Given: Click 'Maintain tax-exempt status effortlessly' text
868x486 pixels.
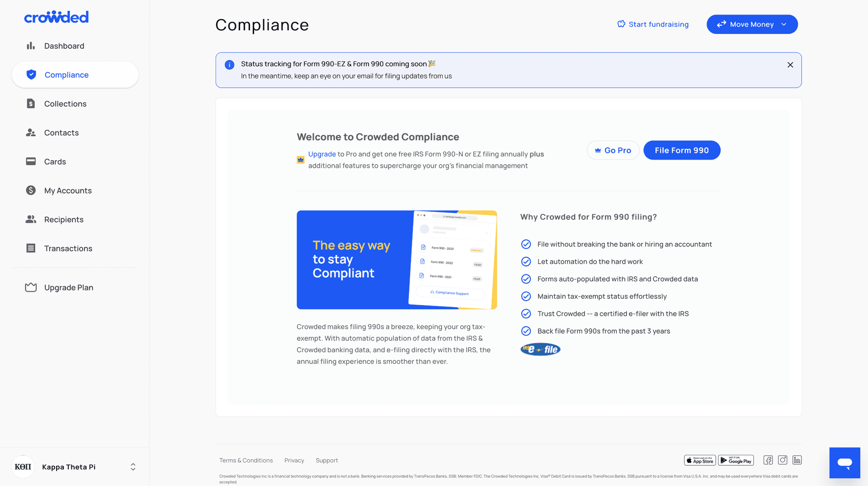Looking at the screenshot, I should [602, 297].
